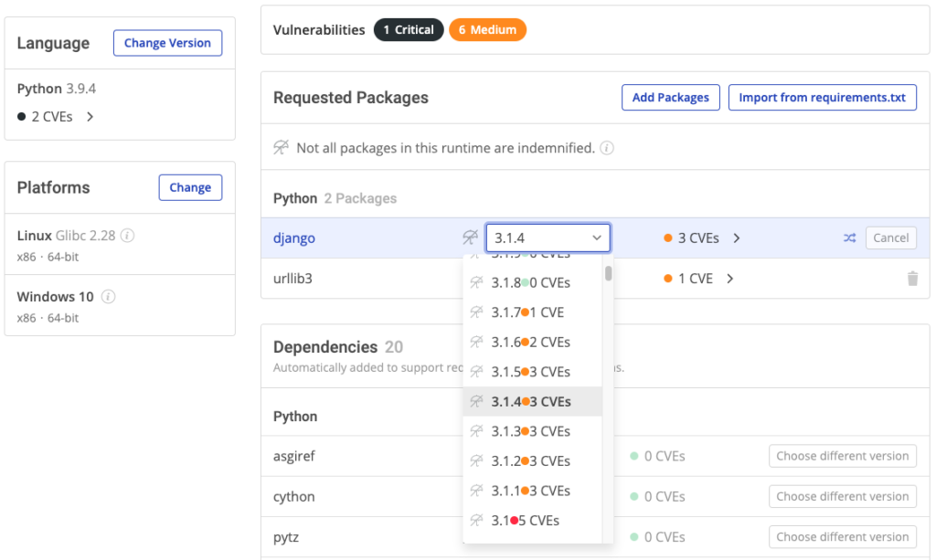Click the blue swap-versions icon on django row
The width and height of the screenshot is (936, 560).
pyautogui.click(x=849, y=237)
